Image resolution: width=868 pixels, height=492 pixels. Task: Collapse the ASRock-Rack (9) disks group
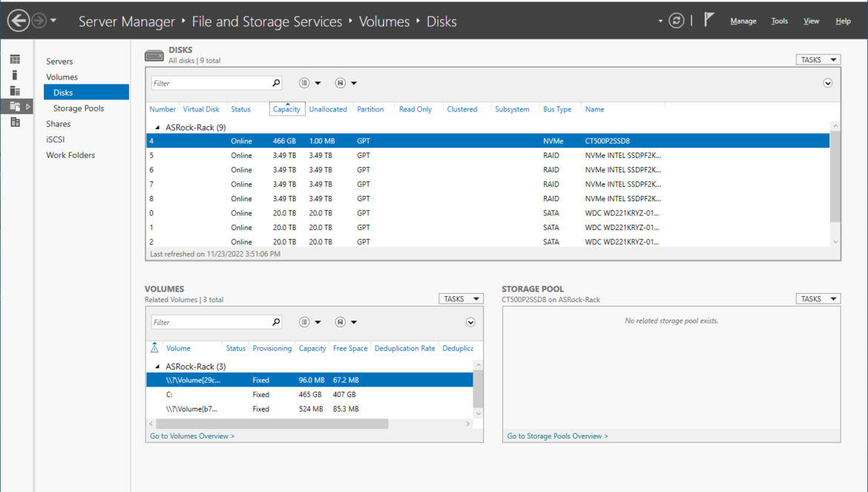pyautogui.click(x=157, y=128)
